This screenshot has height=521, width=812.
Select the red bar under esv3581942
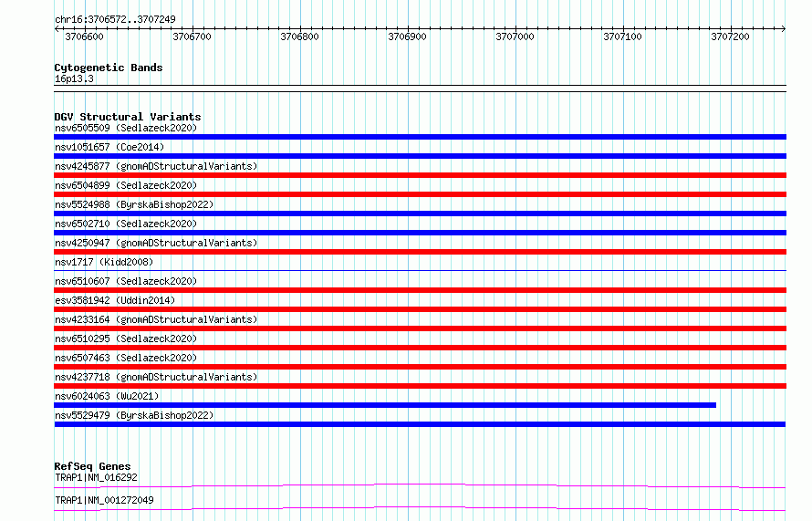(x=420, y=309)
